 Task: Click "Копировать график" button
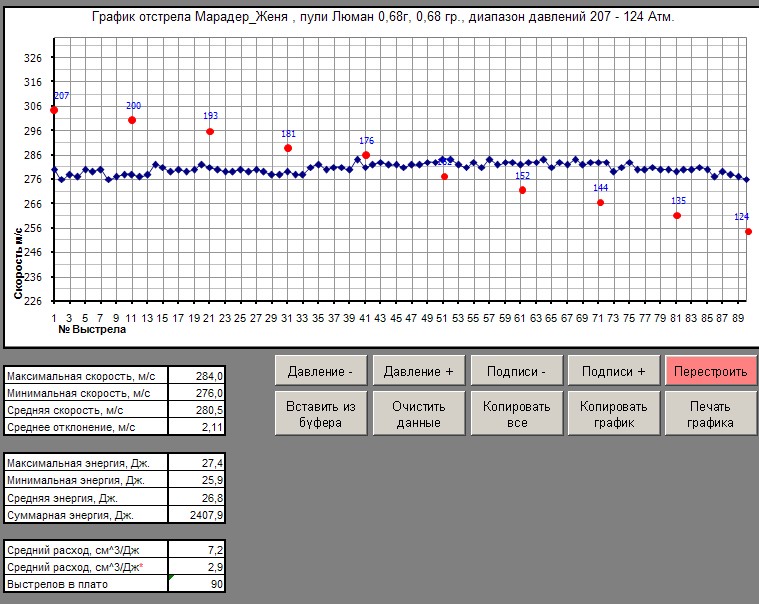[614, 414]
